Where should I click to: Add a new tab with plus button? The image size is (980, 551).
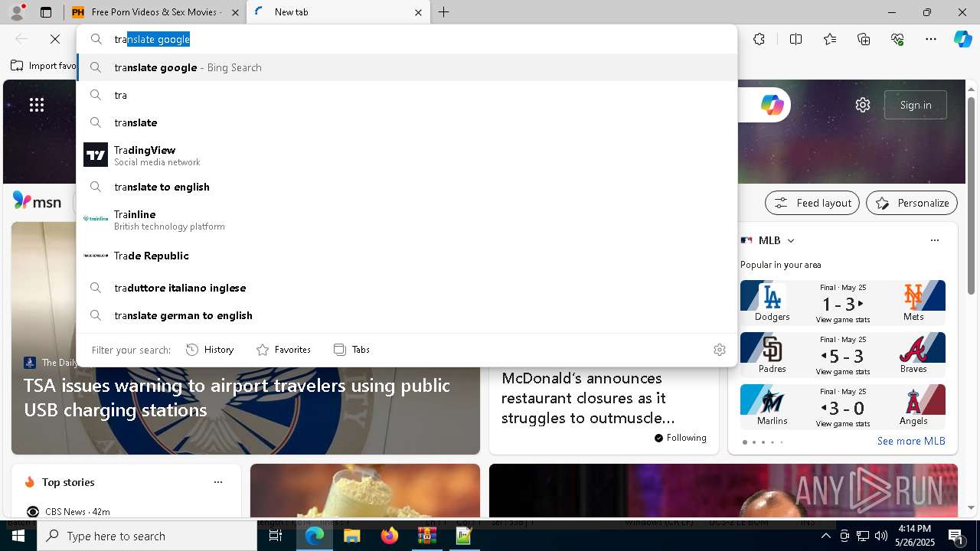point(443,12)
